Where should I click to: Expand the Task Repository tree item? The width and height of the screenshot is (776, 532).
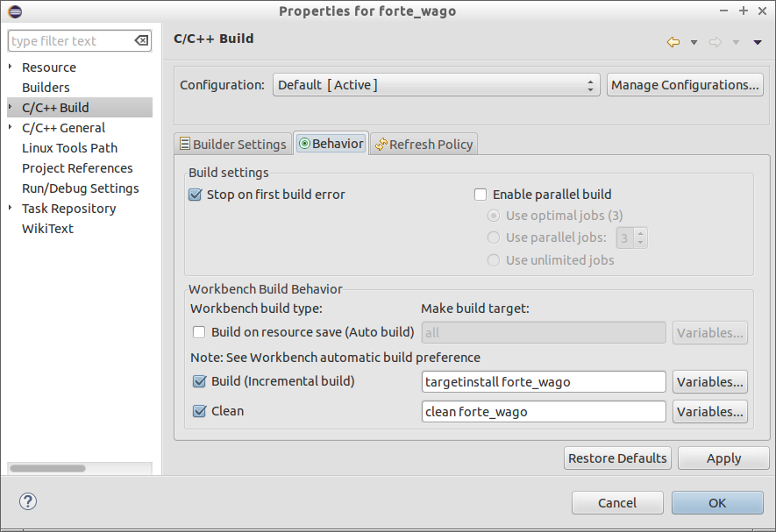point(11,209)
